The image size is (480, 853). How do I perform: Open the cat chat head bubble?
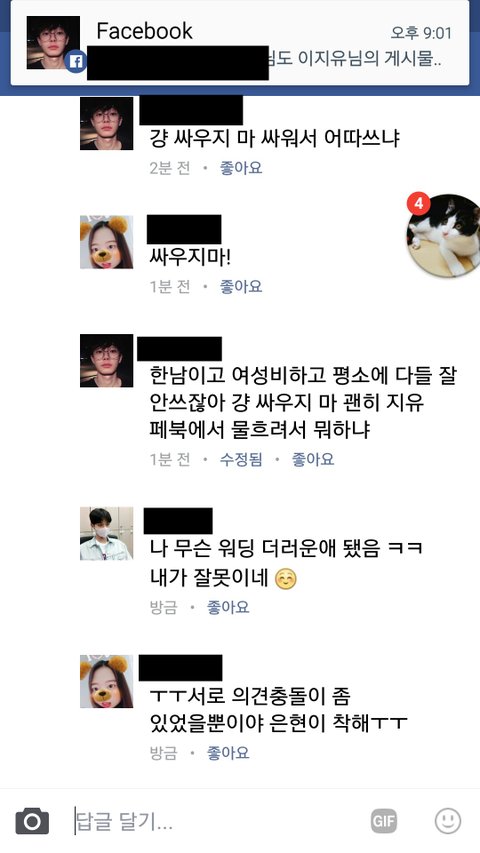[x=444, y=235]
